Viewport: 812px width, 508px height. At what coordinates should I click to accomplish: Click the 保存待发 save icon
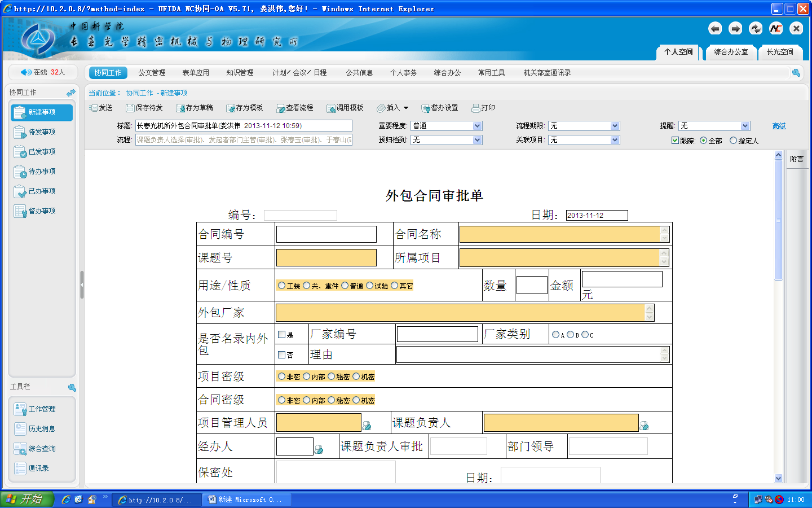[x=130, y=108]
